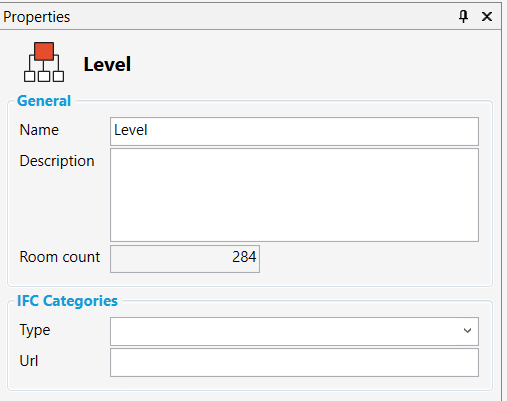Focus the Name input field containing Level
The image size is (507, 401).
tap(294, 131)
